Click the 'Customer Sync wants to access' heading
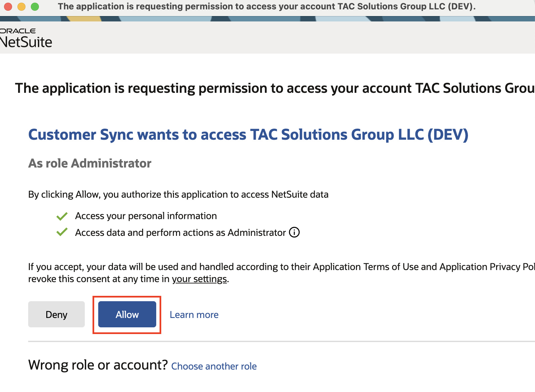535x392 pixels. tap(248, 135)
